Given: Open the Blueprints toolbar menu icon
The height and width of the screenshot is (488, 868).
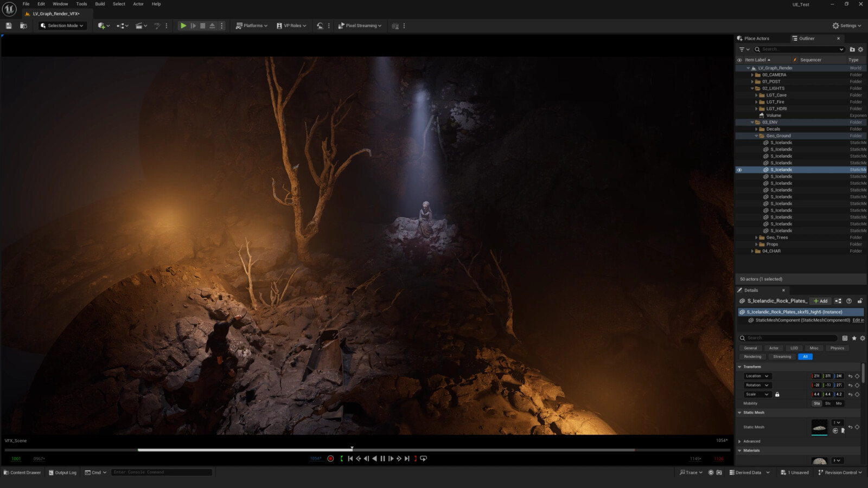Looking at the screenshot, I should click(122, 25).
